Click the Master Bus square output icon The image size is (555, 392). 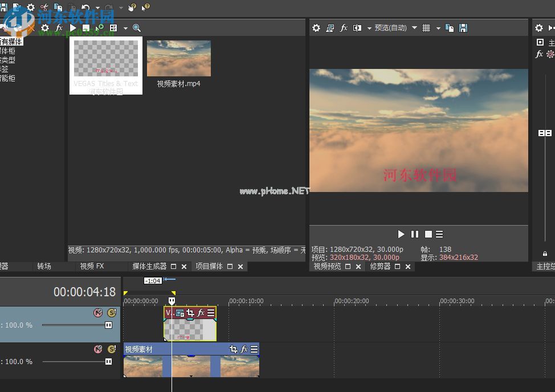pos(540,43)
